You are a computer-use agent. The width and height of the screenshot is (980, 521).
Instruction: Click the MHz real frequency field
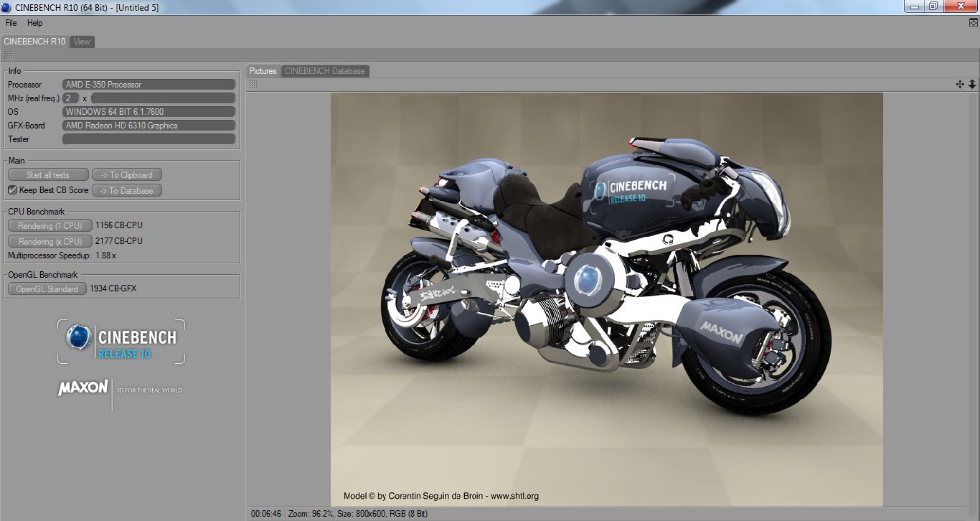163,98
